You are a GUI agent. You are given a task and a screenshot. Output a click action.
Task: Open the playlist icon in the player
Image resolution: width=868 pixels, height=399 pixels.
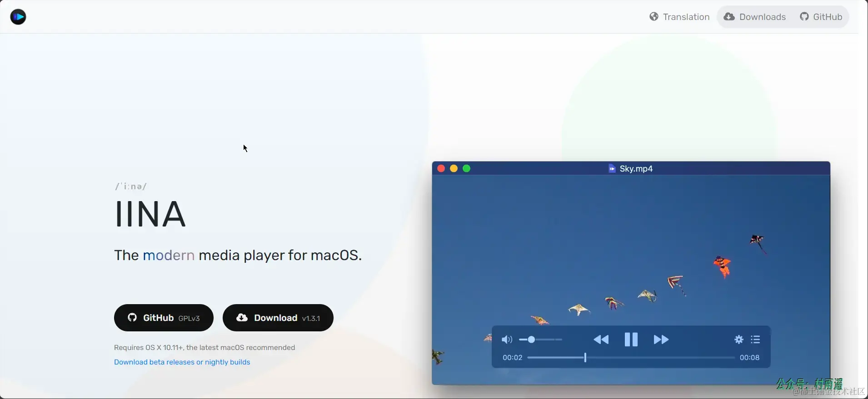[x=755, y=340]
